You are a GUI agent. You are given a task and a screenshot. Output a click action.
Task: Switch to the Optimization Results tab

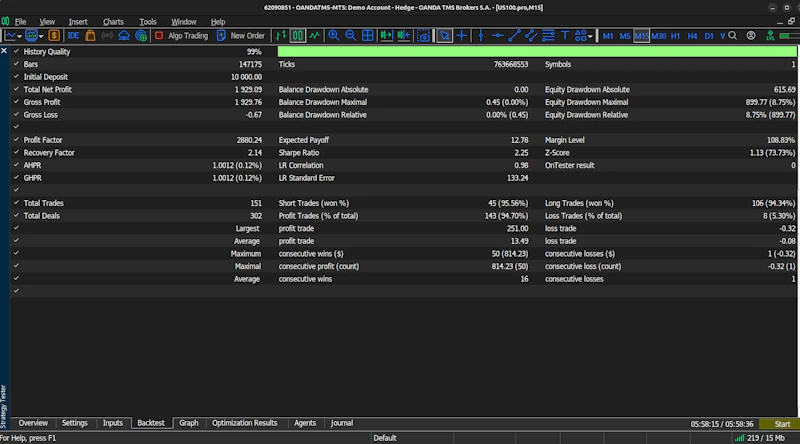point(244,423)
